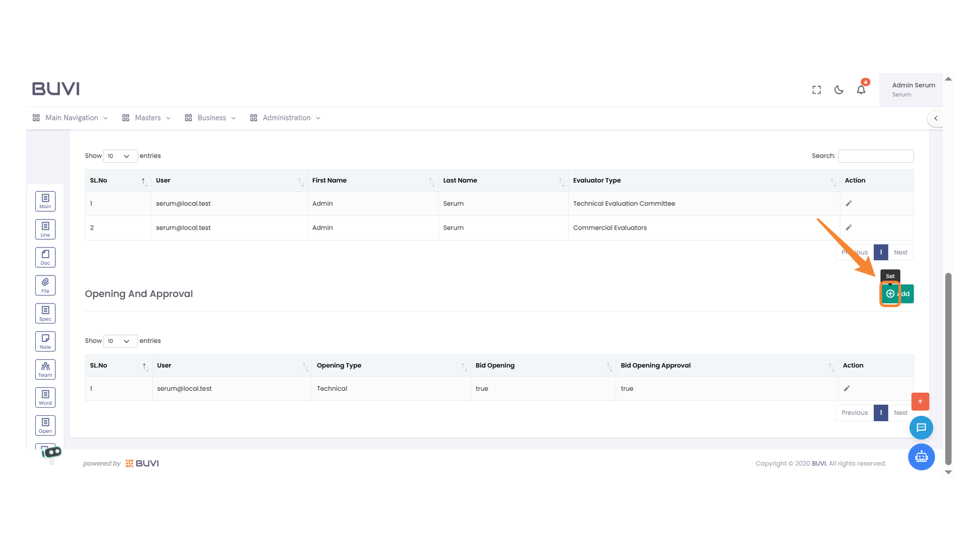Viewport: 980px width, 551px height.
Task: Click the Add button for Opening And Approval
Action: coord(897,294)
